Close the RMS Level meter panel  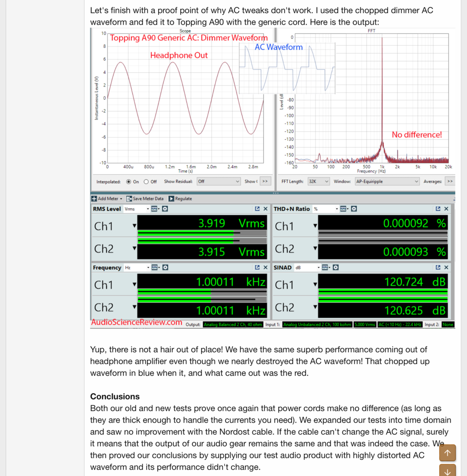click(x=266, y=209)
